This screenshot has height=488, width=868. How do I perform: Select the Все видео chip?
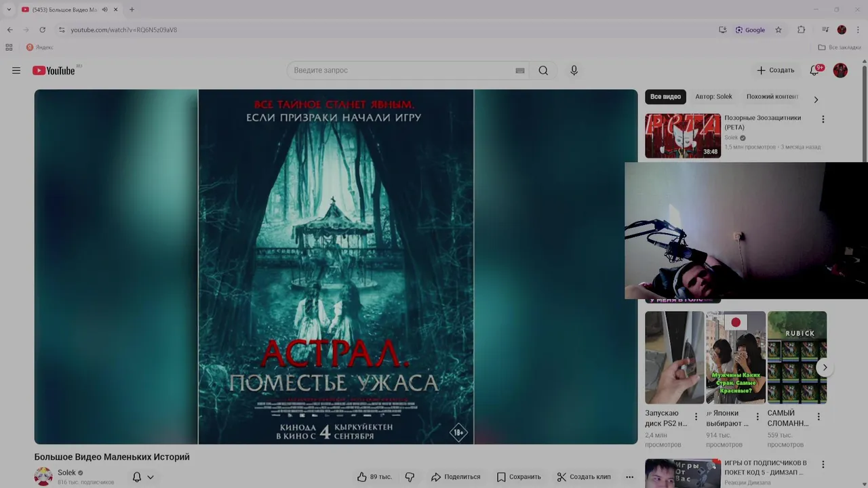tap(665, 97)
